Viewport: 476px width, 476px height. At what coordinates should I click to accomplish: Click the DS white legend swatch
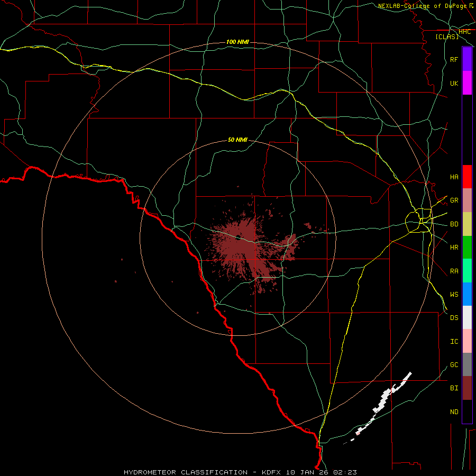click(x=467, y=317)
